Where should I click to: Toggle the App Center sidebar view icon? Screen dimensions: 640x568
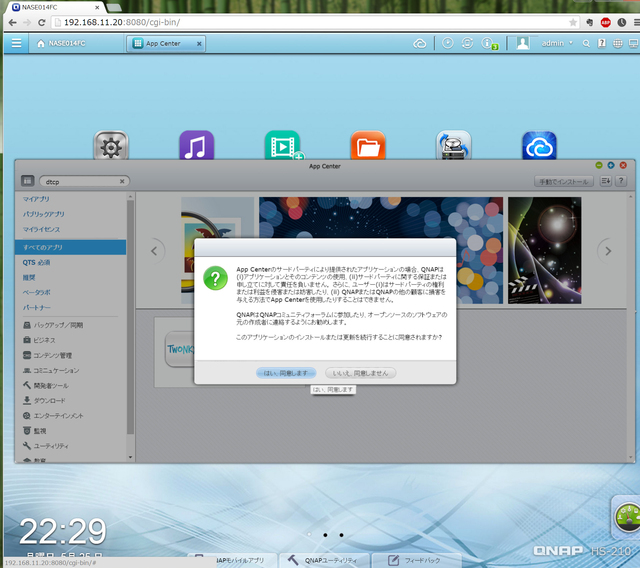tap(28, 181)
